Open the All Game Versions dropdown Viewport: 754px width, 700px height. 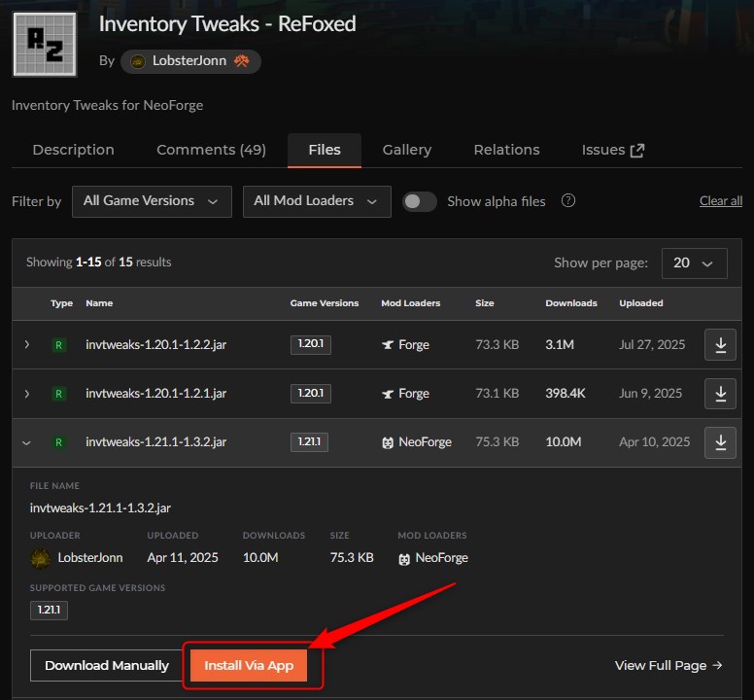(152, 201)
